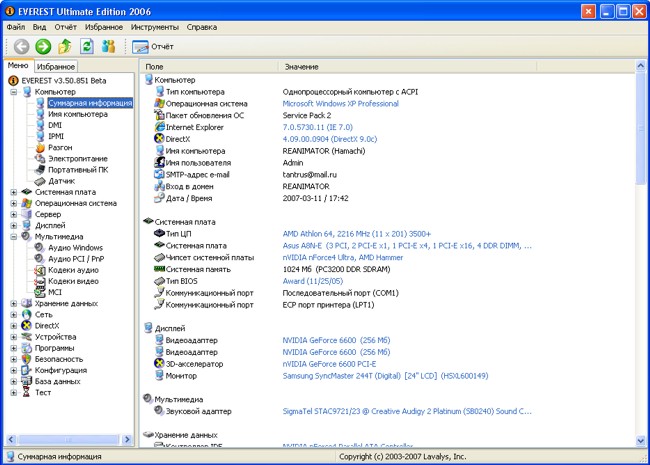Viewport: 650px width, 465px height.
Task: Open the Asus A8N-E motherboard link
Action: 407,246
